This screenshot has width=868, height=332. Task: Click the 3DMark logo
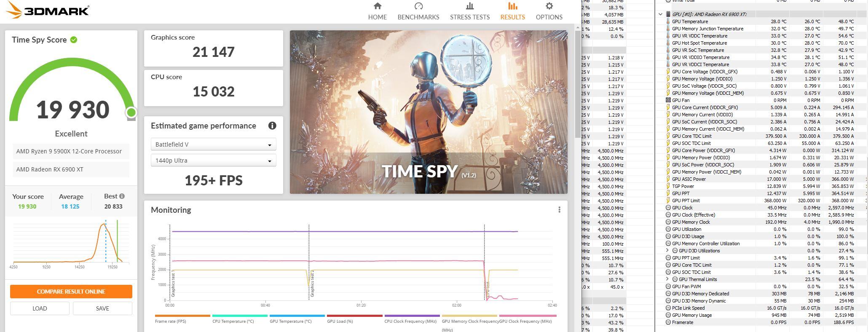pyautogui.click(x=48, y=11)
